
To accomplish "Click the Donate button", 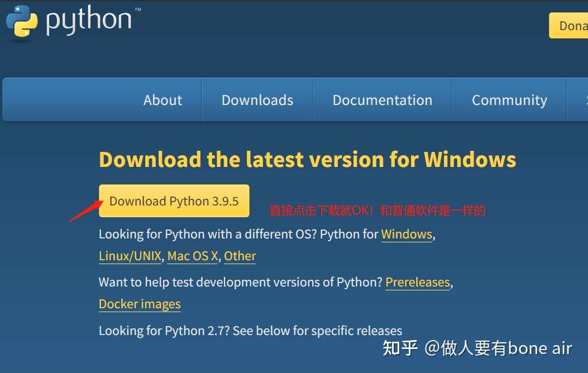I will pyautogui.click(x=568, y=26).
